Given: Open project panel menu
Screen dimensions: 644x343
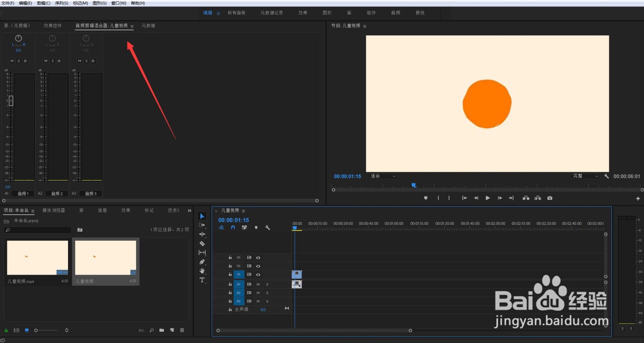Looking at the screenshot, I should click(x=33, y=211).
